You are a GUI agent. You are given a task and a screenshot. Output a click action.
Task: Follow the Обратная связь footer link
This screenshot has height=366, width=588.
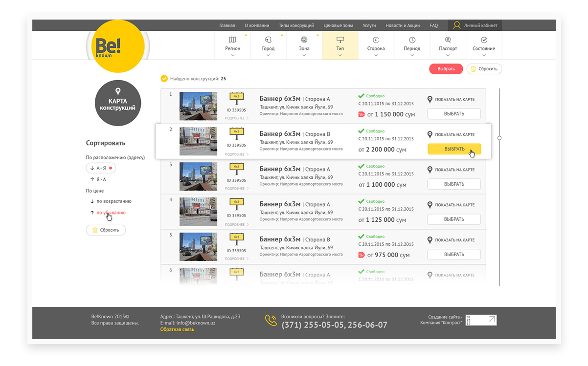tap(177, 329)
